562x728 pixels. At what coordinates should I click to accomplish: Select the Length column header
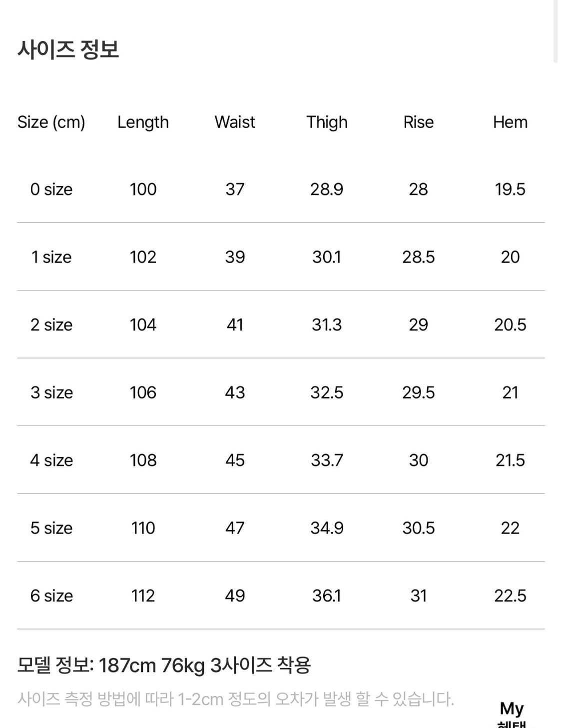pyautogui.click(x=143, y=122)
